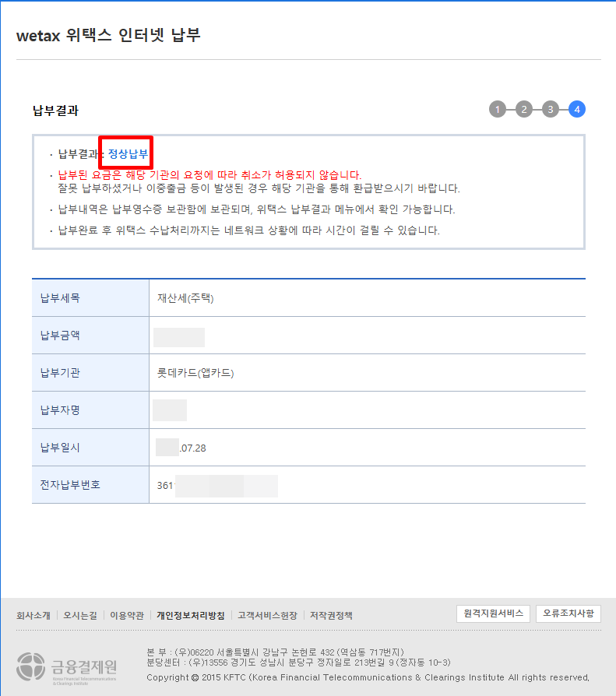The height and width of the screenshot is (696, 616).
Task: Click step 3 circle indicator
Action: [551, 109]
